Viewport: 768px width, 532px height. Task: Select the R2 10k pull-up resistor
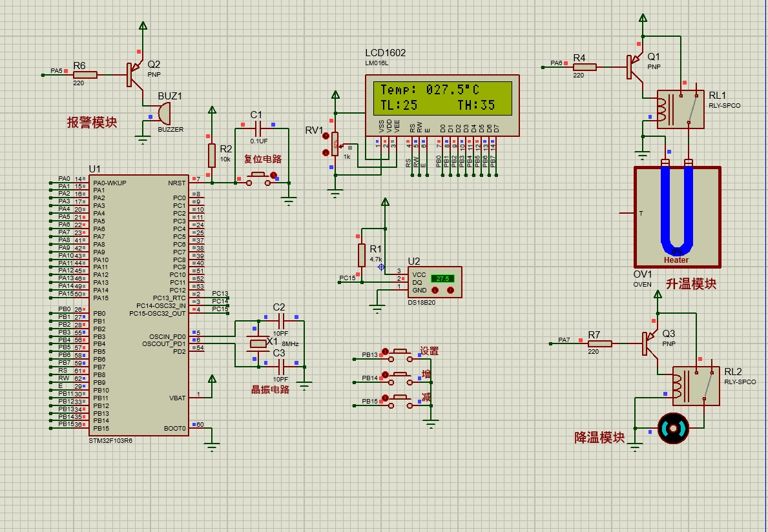[x=212, y=156]
